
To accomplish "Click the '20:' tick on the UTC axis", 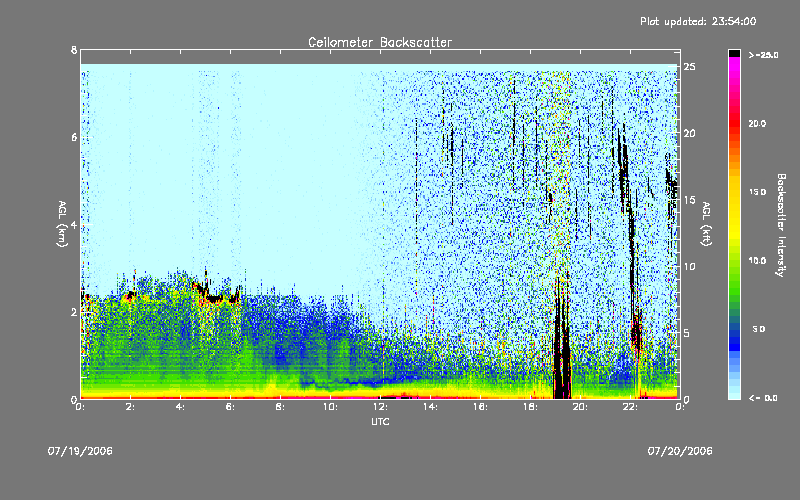I will 580,407.
